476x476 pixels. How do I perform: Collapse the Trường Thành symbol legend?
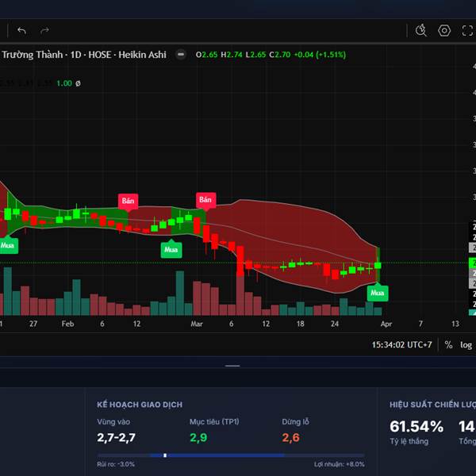(181, 55)
